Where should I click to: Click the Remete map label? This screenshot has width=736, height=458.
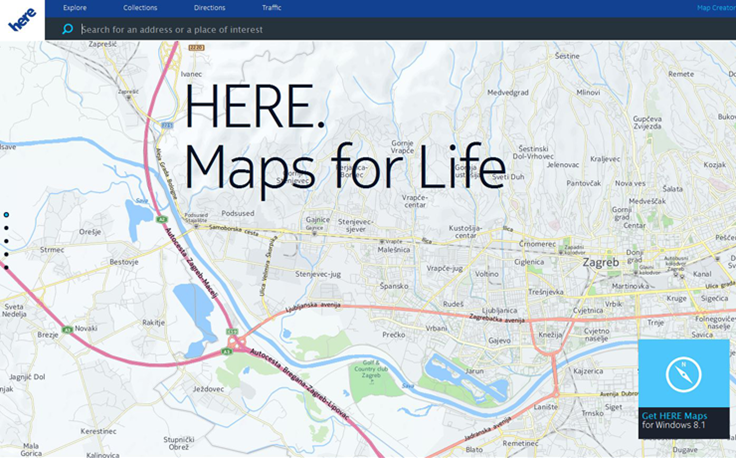point(681,74)
